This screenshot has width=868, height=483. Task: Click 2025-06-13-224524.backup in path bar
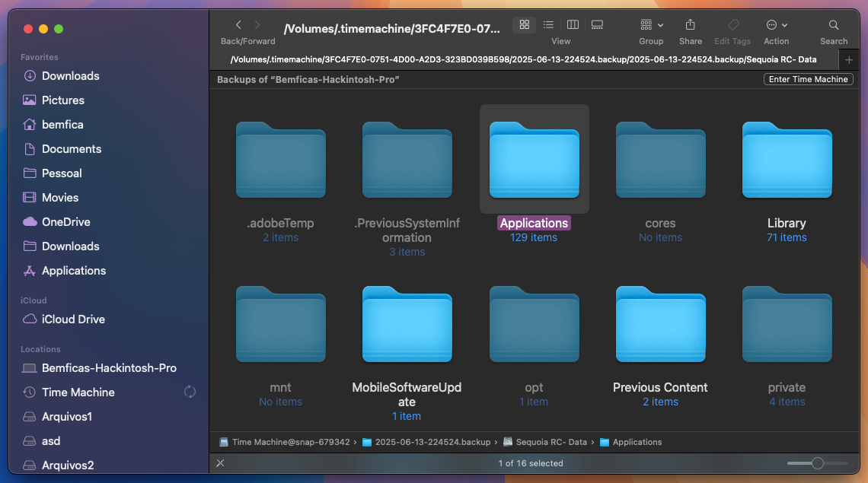point(426,442)
